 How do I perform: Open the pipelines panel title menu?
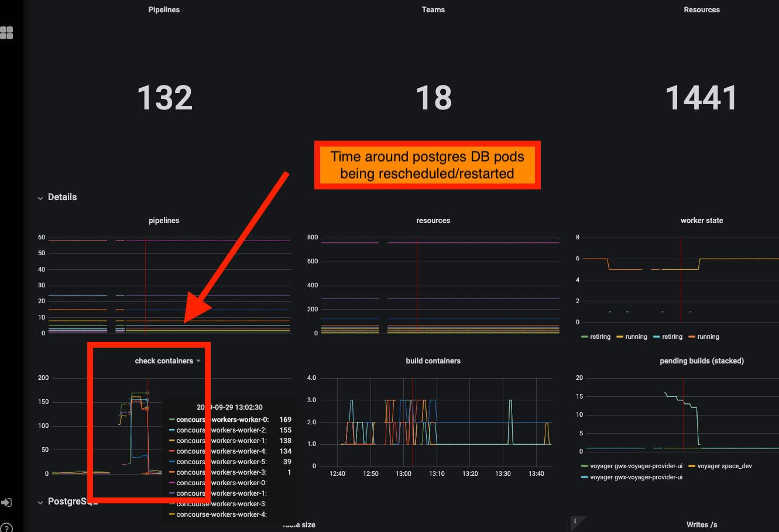(x=164, y=220)
